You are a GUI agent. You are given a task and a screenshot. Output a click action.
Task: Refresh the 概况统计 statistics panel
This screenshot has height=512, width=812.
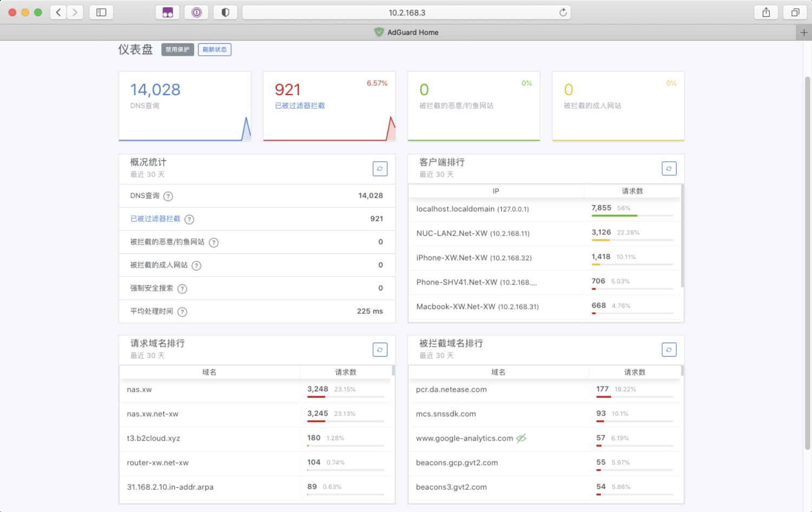click(x=379, y=168)
